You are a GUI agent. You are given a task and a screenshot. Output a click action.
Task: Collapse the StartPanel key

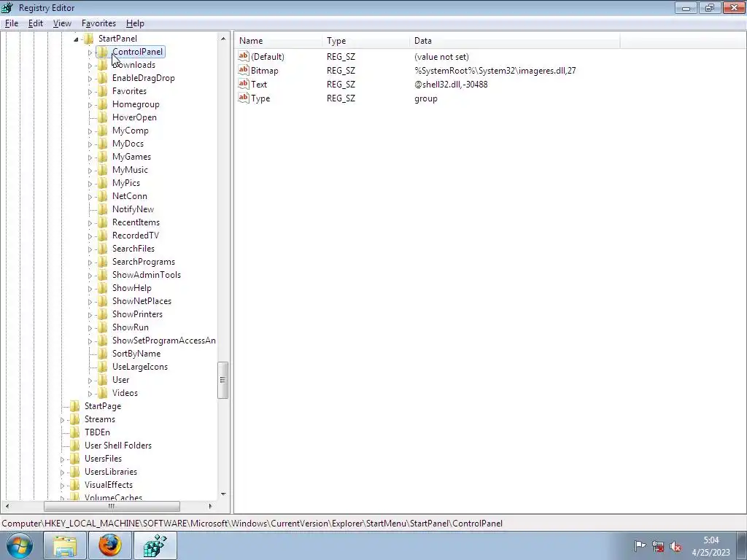pos(76,39)
